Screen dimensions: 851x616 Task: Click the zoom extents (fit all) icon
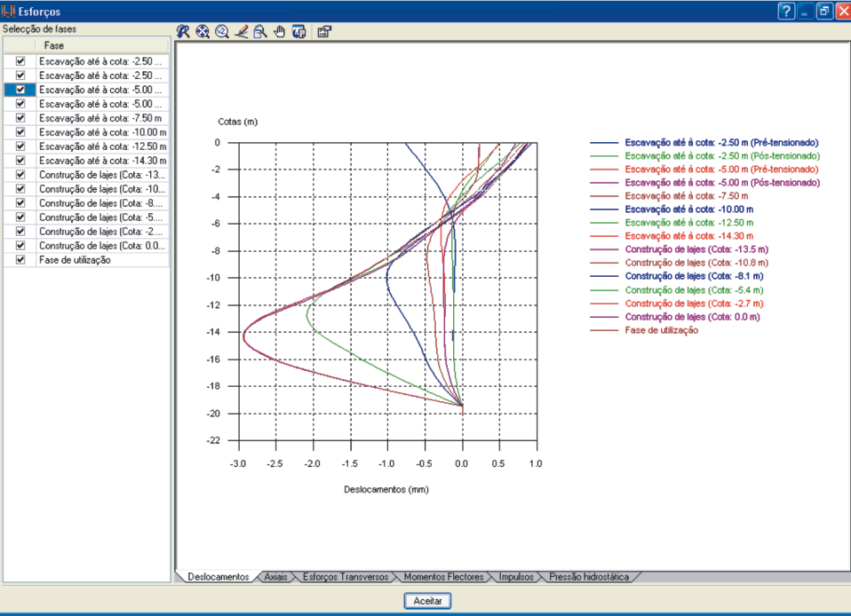pos(203,31)
